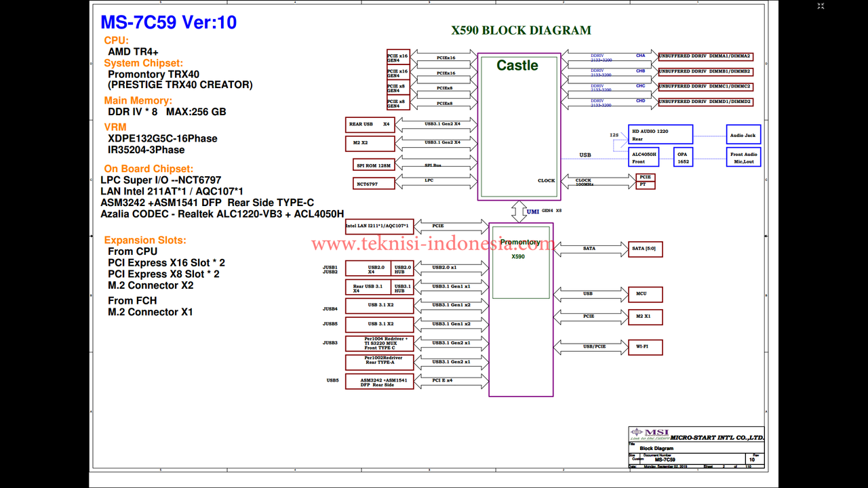Image resolution: width=868 pixels, height=488 pixels.
Task: Click the "REAR USB X4" block
Action: click(x=370, y=125)
